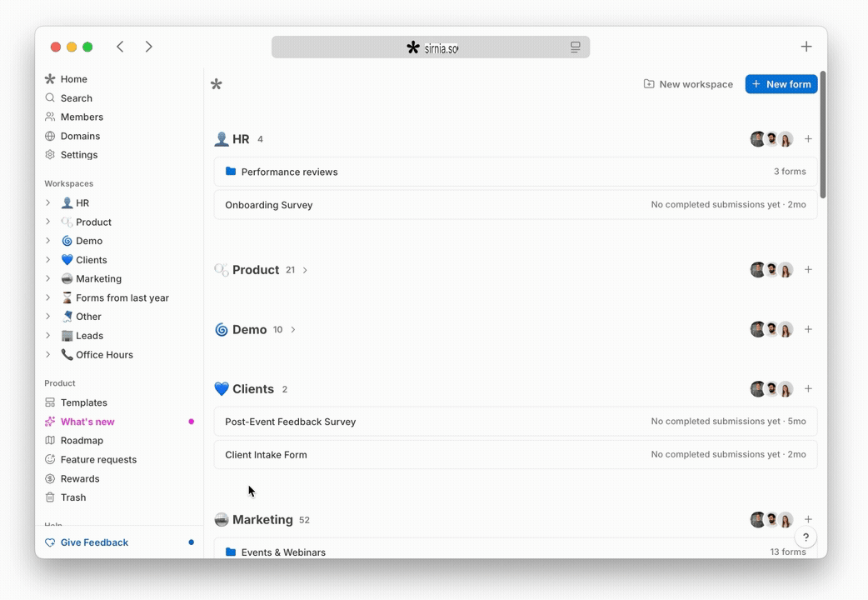Expand HR workspace in sidebar tree
The height and width of the screenshot is (600, 868).
(48, 202)
